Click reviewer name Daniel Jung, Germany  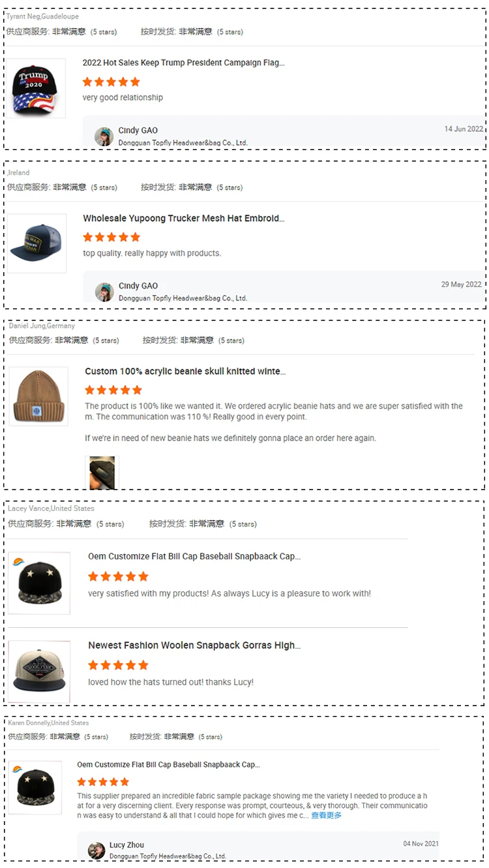click(x=42, y=325)
